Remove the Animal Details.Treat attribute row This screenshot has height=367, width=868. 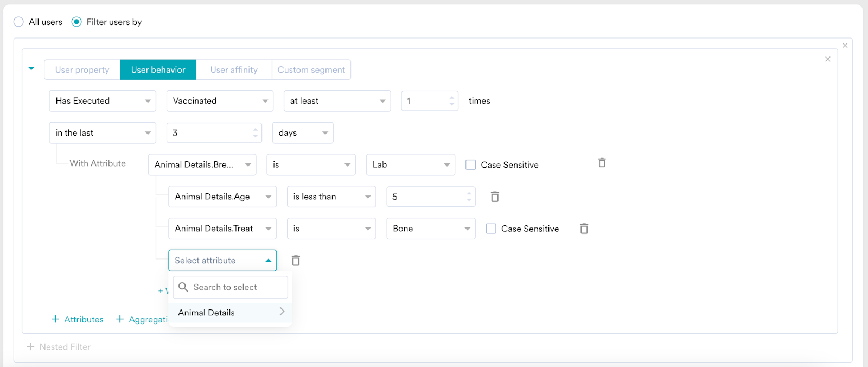pos(584,229)
